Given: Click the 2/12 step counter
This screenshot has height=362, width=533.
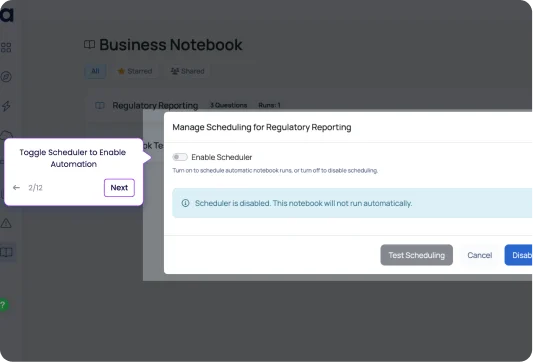Looking at the screenshot, I should [35, 188].
